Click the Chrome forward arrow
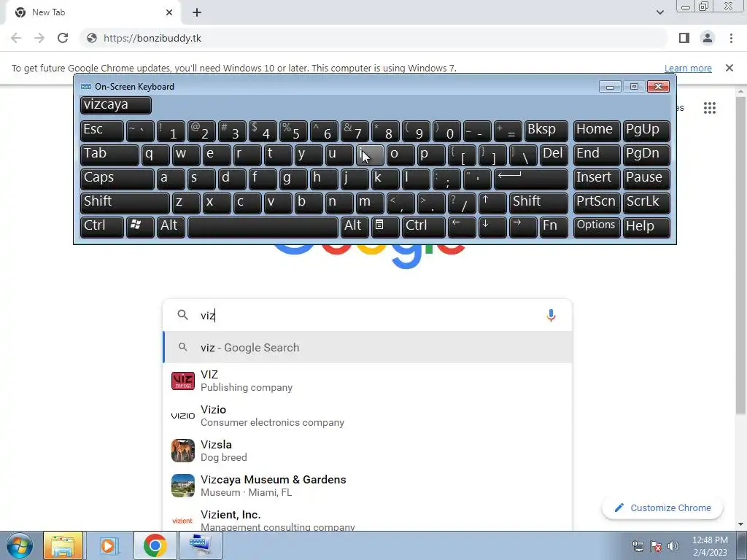Viewport: 747px width, 560px height. [39, 38]
